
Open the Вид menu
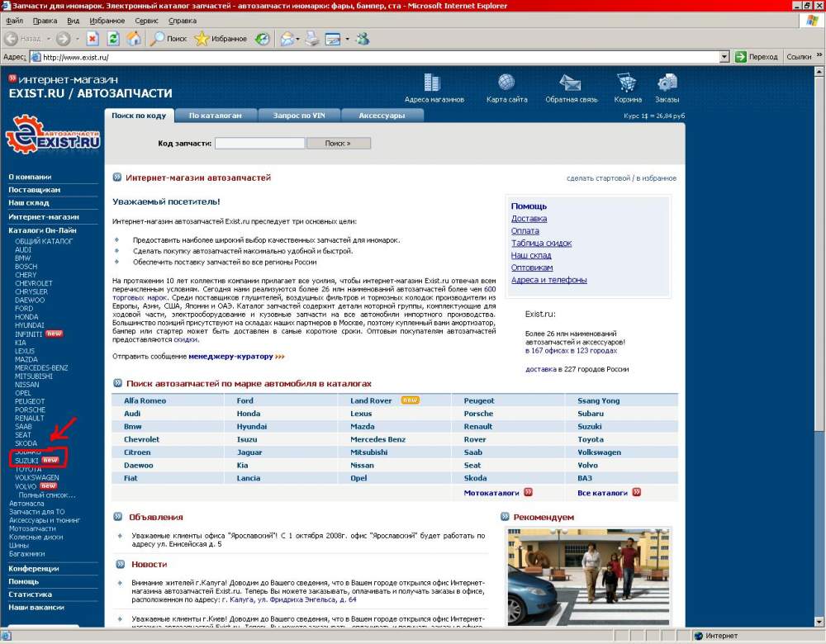[x=74, y=21]
